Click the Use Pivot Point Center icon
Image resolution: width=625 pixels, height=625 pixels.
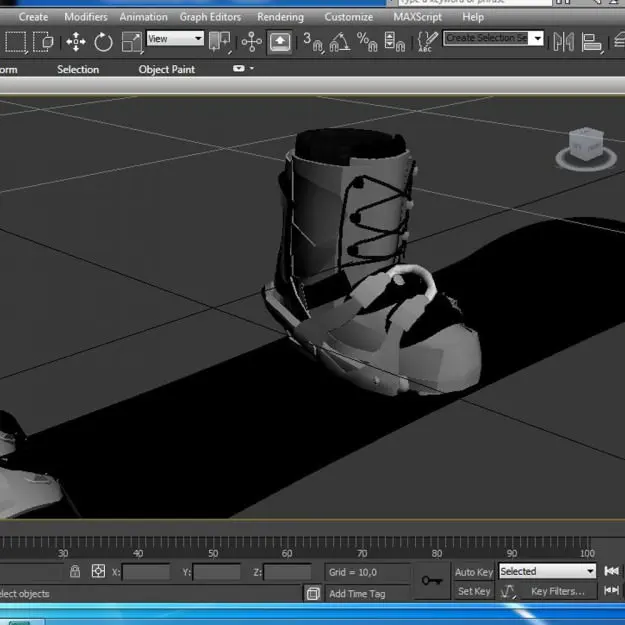point(220,41)
